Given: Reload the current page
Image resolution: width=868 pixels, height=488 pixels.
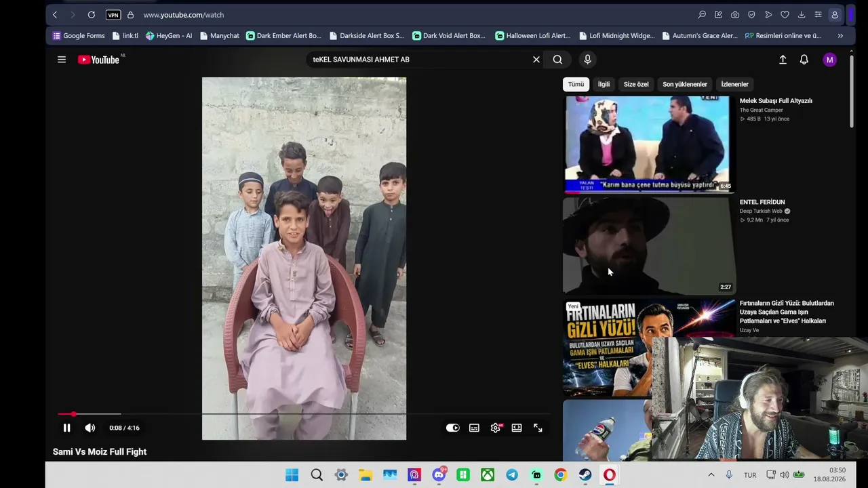Looking at the screenshot, I should click(91, 15).
